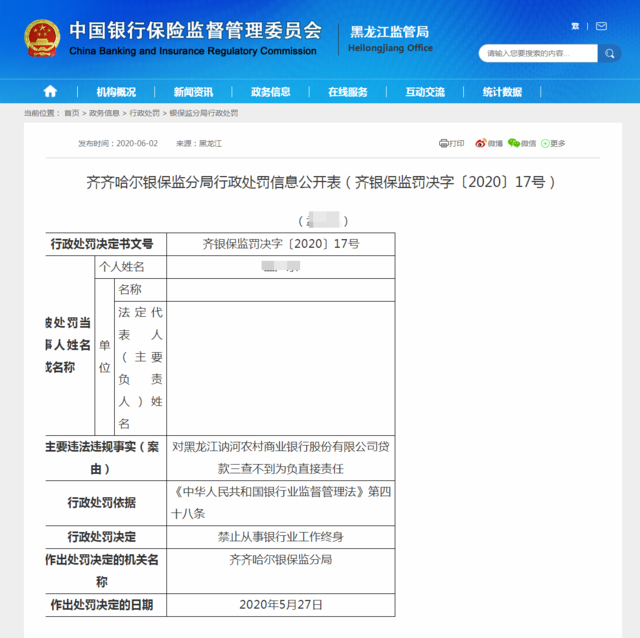Open the 银保监分局行政处罚 breadcrumb link
The width and height of the screenshot is (640, 638).
point(204,114)
